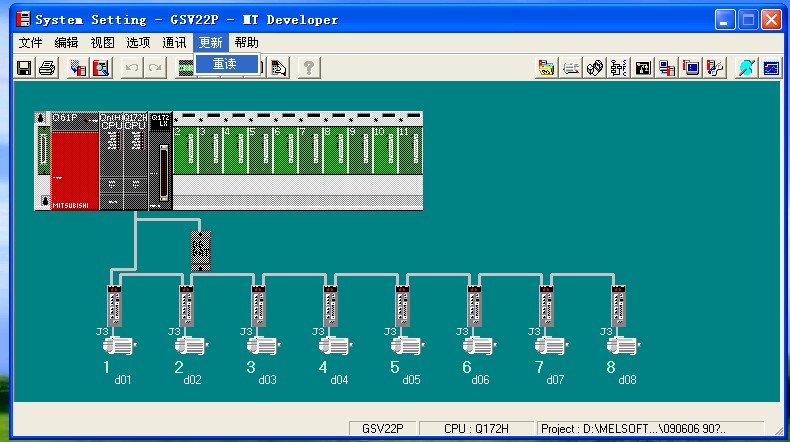Open the 通讯 menu
790x442 pixels.
pyautogui.click(x=174, y=42)
